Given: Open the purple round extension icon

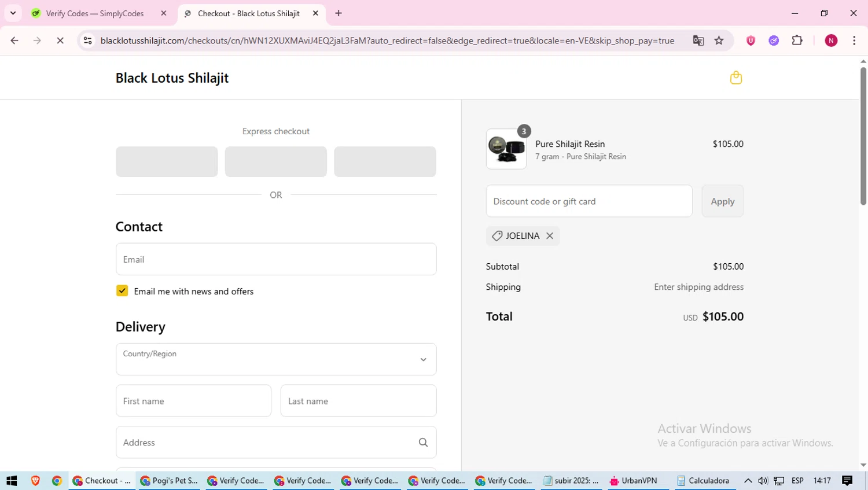Looking at the screenshot, I should [774, 40].
